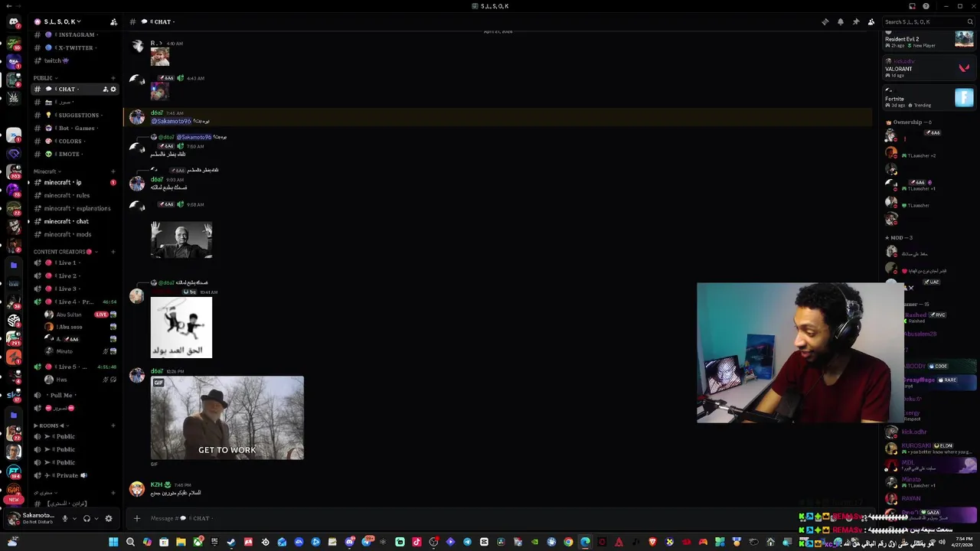980x551 pixels.
Task: Open Discord home direct messages
Action: pyautogui.click(x=14, y=22)
